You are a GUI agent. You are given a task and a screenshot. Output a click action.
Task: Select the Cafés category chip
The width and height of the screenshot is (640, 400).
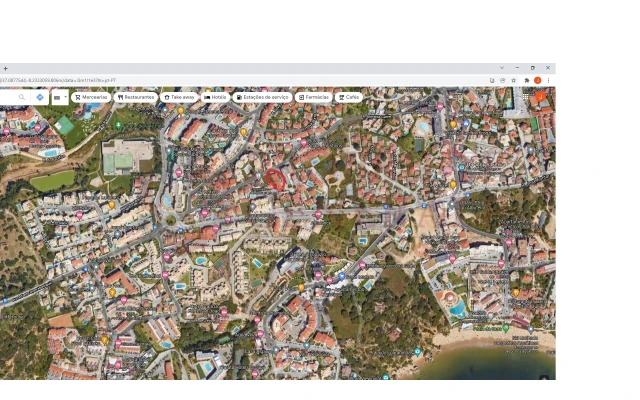pos(349,97)
